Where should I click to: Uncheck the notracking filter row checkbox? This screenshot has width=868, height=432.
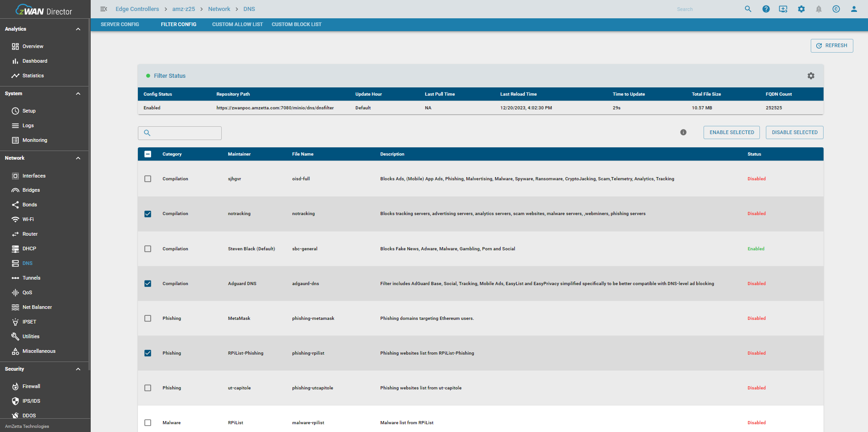click(x=147, y=214)
